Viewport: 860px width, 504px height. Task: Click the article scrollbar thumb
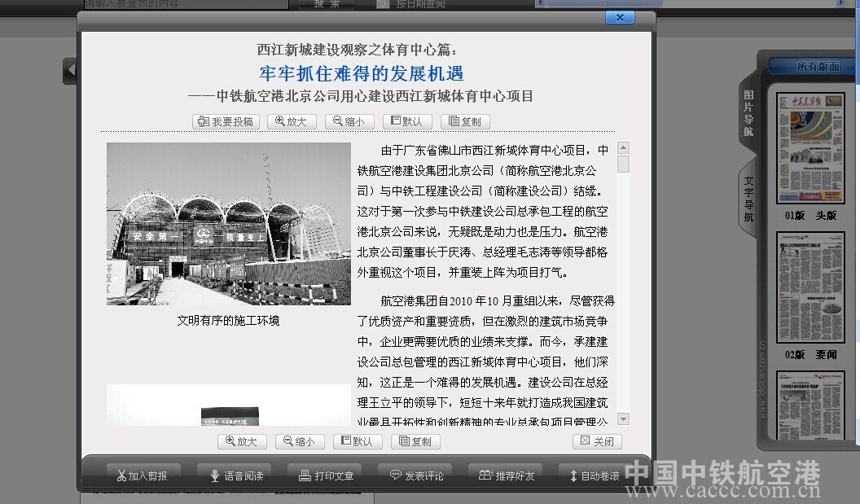pyautogui.click(x=623, y=164)
